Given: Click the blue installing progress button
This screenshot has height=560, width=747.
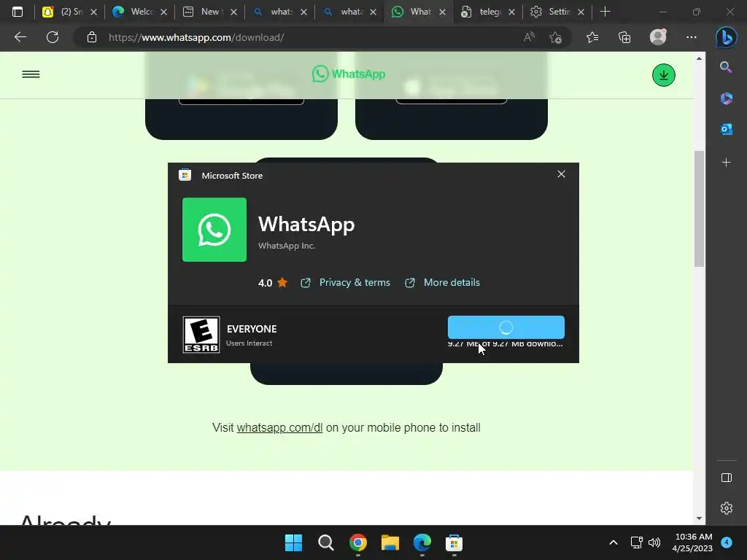Looking at the screenshot, I should click(506, 327).
